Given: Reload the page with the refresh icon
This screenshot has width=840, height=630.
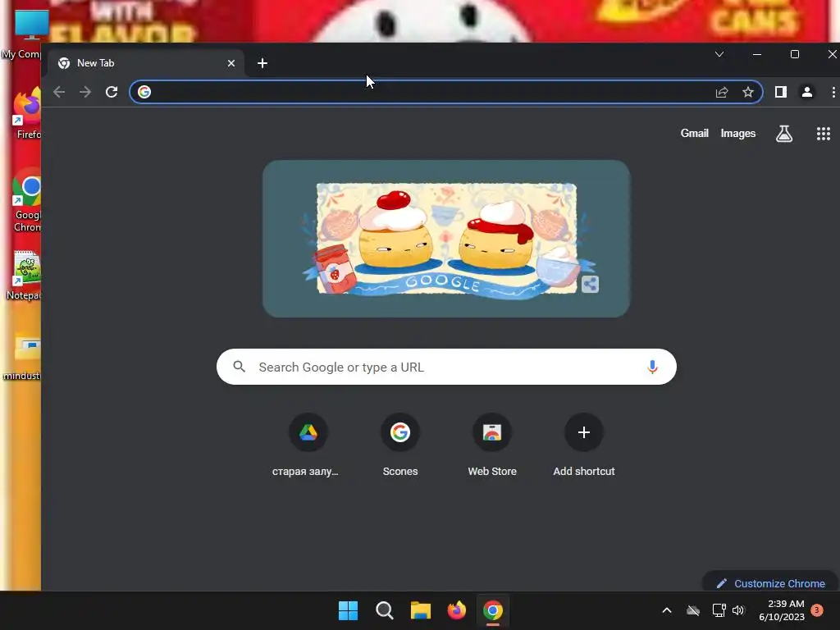Looking at the screenshot, I should click(112, 92).
